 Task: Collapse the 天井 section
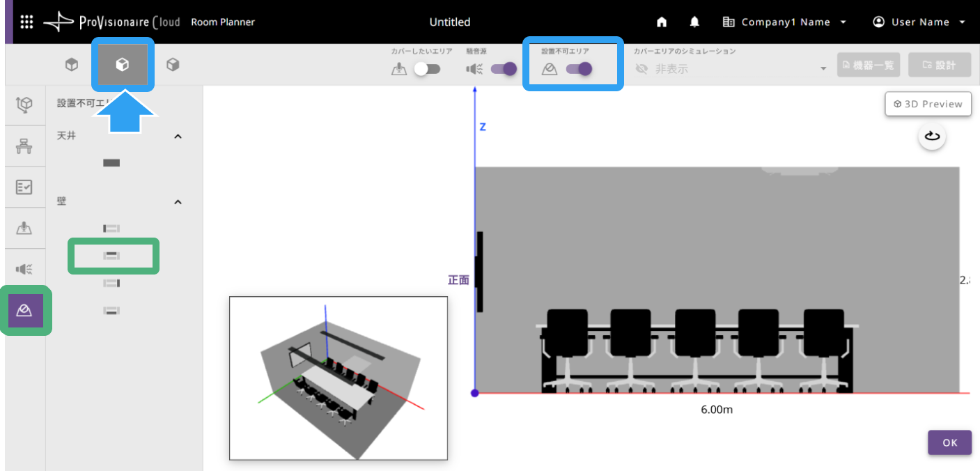click(x=178, y=137)
